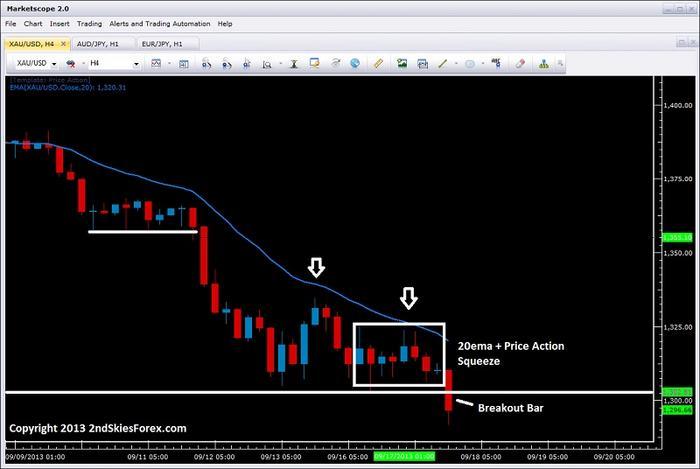Select the line drawing tool
The height and width of the screenshot is (469, 700).
click(x=442, y=64)
